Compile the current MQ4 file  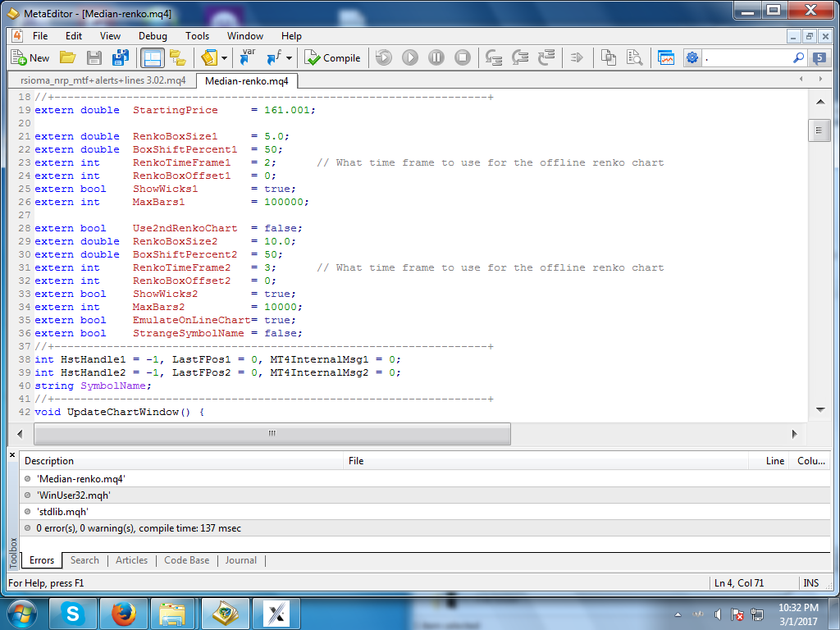click(x=333, y=58)
